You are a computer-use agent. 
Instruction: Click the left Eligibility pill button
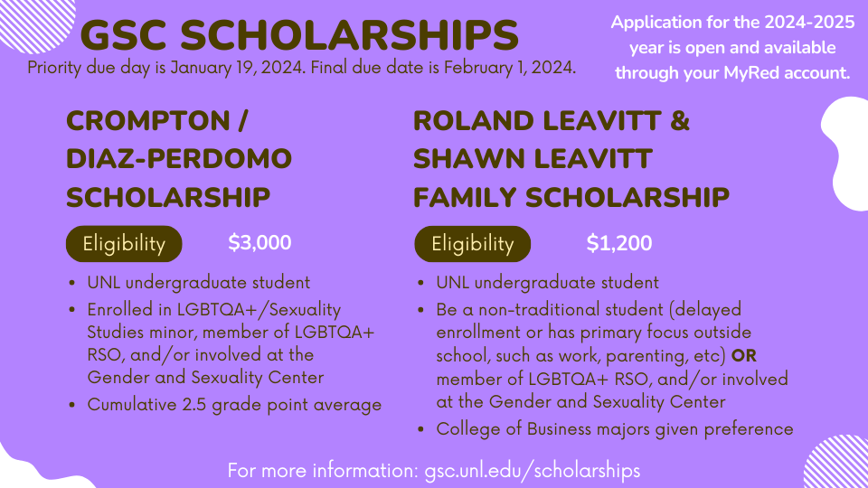(124, 243)
